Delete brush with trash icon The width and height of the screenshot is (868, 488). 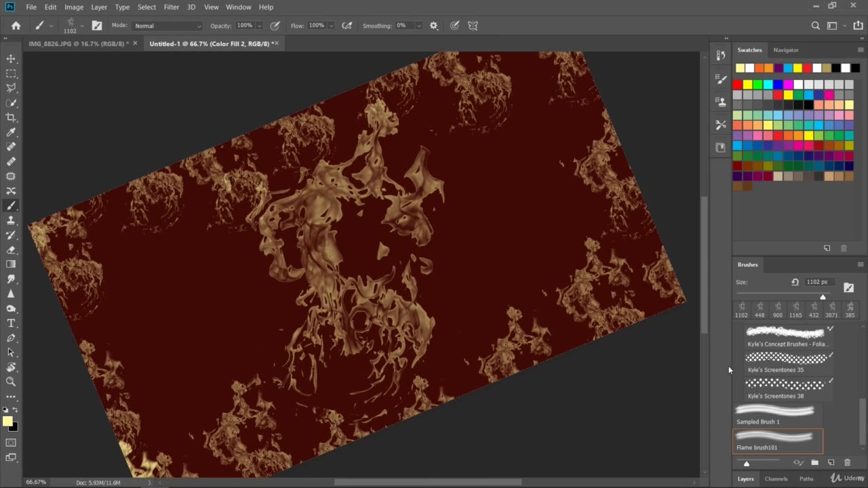(847, 462)
